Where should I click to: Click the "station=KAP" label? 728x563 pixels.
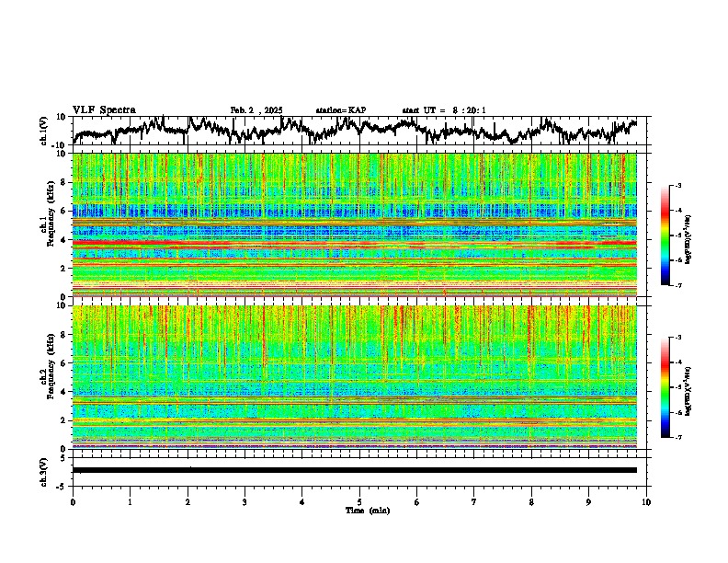(341, 110)
